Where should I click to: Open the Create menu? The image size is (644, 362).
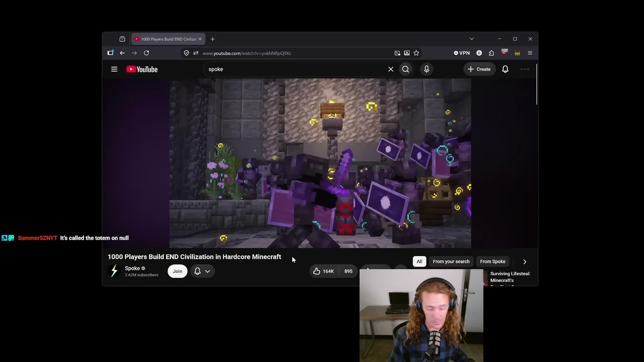[479, 69]
